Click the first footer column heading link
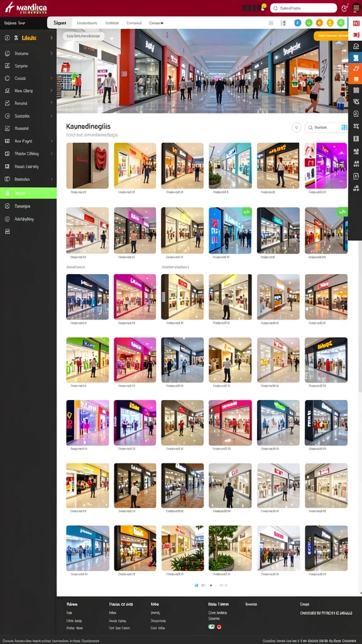Screen dimensions: 362x644 72,604
